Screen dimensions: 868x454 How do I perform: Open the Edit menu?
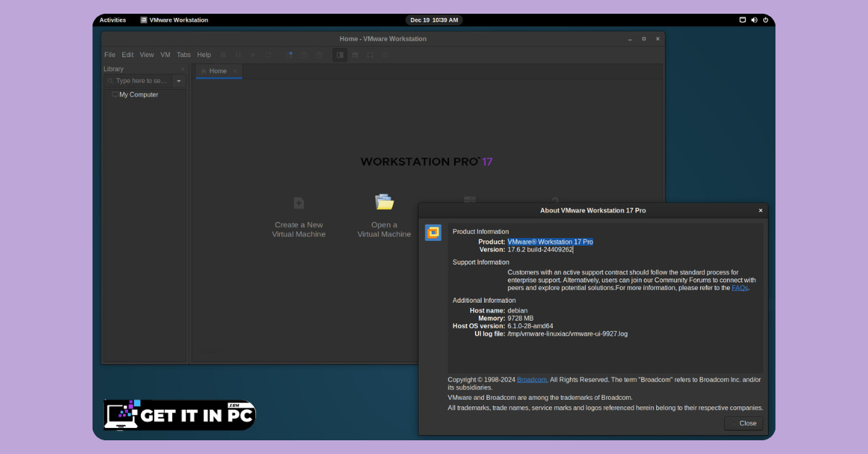pyautogui.click(x=128, y=55)
